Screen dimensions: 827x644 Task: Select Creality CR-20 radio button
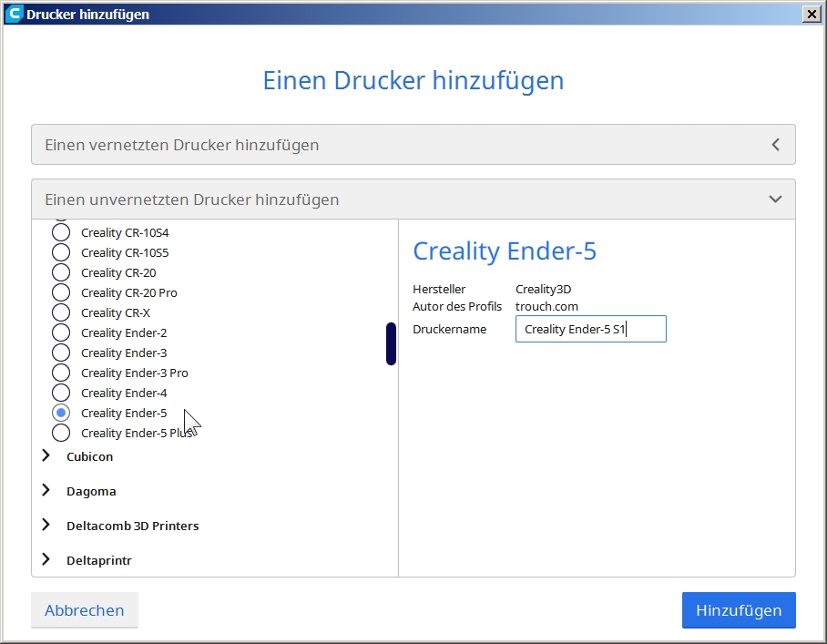(x=61, y=272)
